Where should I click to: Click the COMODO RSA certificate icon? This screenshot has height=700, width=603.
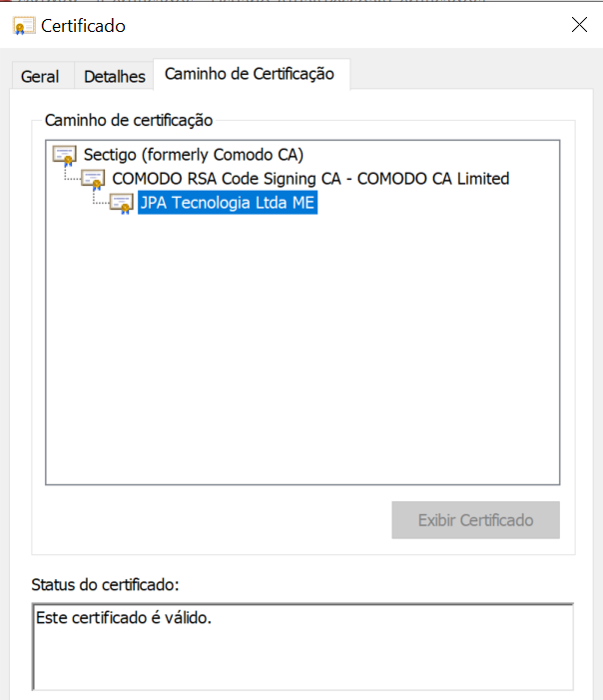coord(93,180)
